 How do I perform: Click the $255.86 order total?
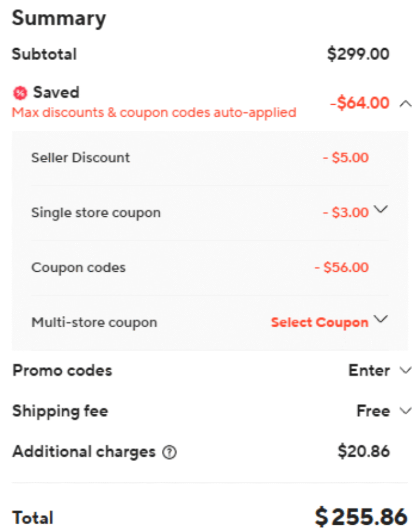(361, 517)
